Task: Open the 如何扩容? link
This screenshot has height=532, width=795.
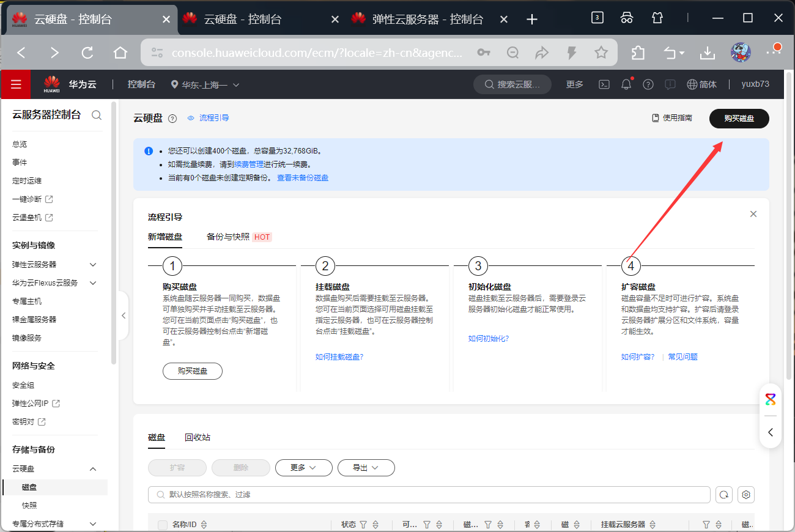Action: point(638,357)
